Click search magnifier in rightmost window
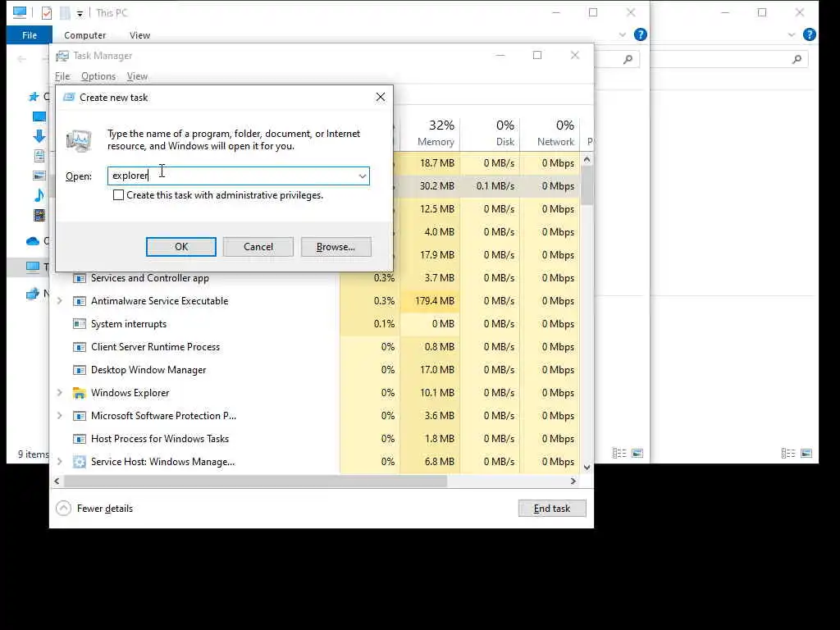Screen dimensions: 840x630 coord(797,59)
